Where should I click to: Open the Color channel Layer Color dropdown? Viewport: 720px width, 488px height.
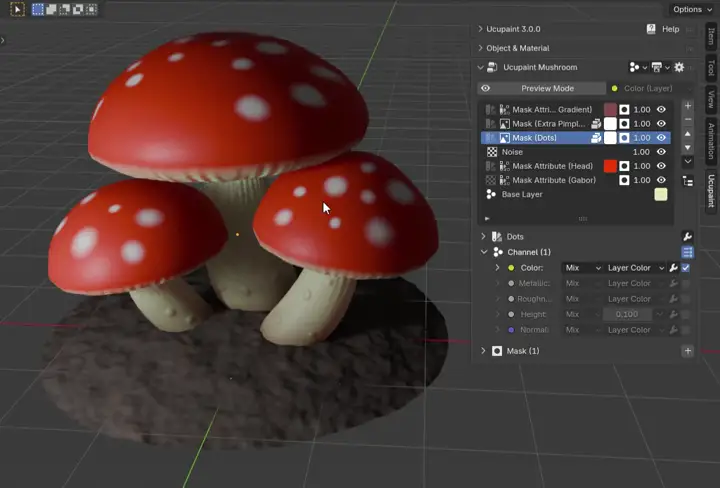(636, 268)
